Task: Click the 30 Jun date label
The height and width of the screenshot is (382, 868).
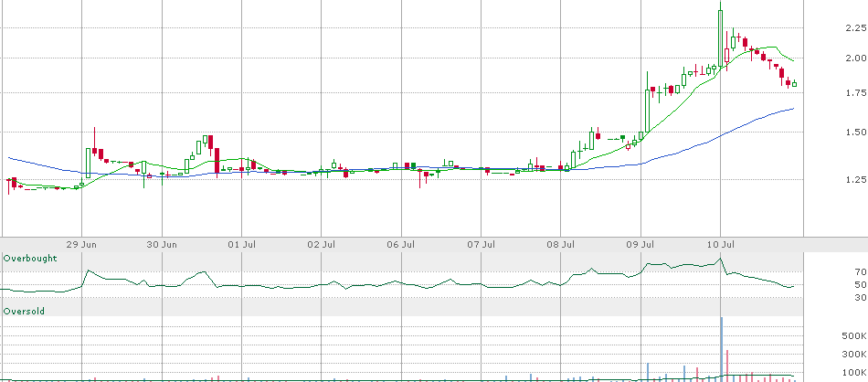Action: coord(163,245)
